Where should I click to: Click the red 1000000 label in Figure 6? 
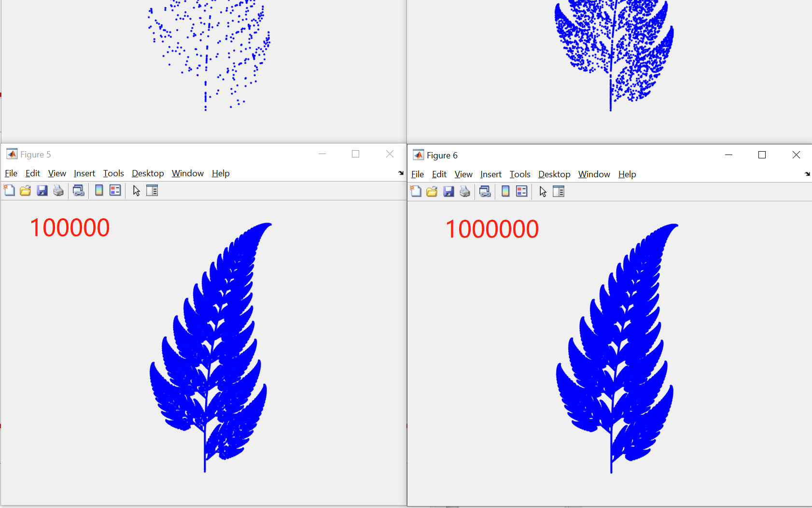click(x=492, y=229)
